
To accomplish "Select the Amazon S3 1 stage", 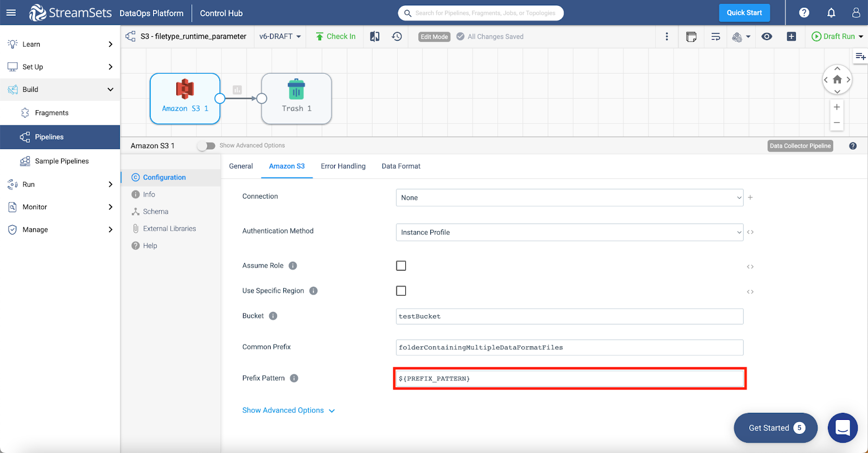I will click(185, 99).
